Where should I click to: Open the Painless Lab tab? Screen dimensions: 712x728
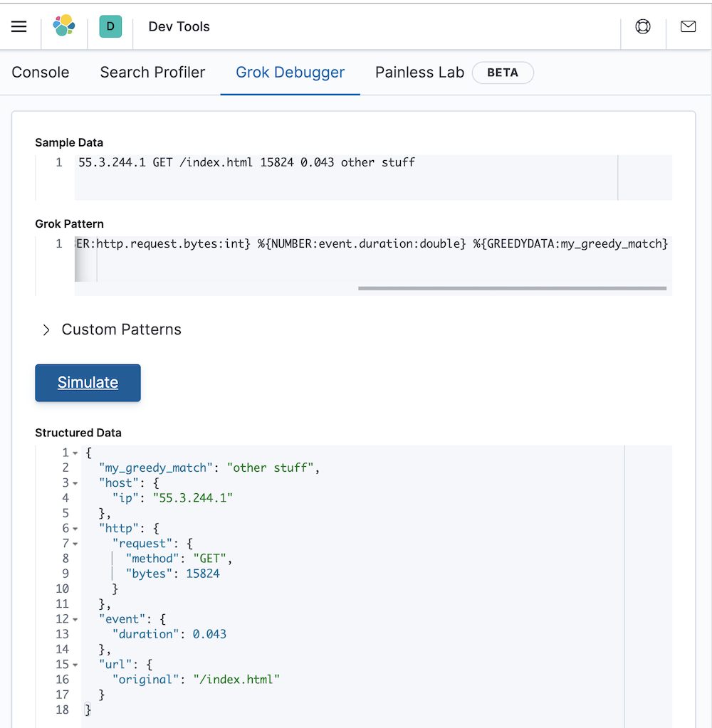click(419, 73)
